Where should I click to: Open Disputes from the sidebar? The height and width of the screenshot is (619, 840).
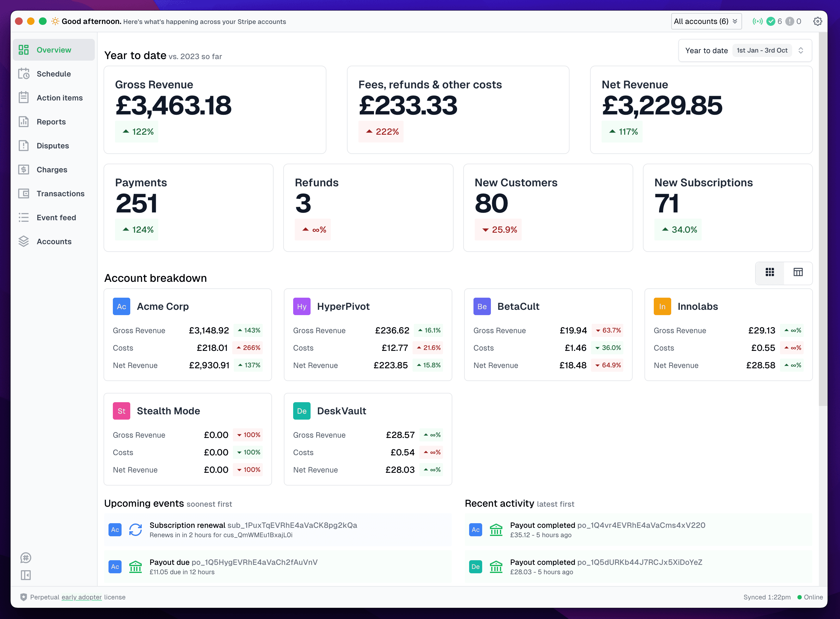pyautogui.click(x=53, y=146)
